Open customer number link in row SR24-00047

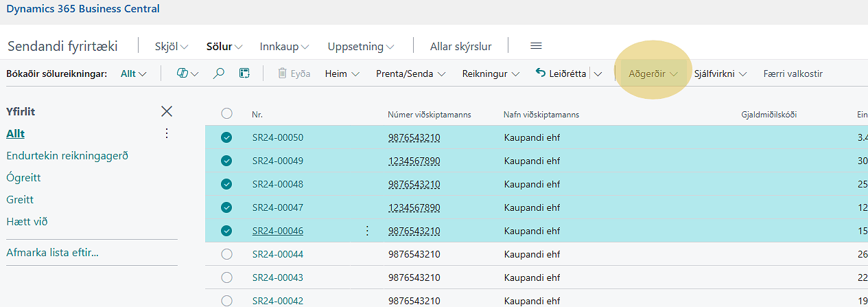click(414, 207)
